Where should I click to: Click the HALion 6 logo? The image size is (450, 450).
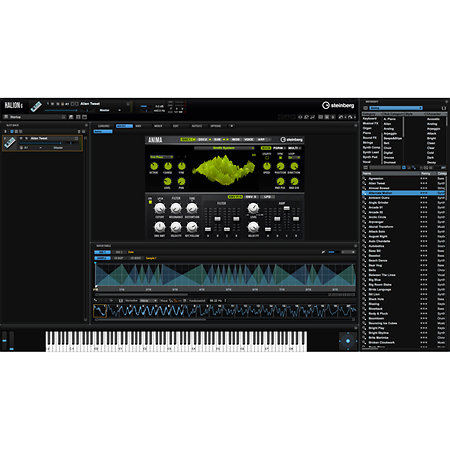[x=13, y=105]
